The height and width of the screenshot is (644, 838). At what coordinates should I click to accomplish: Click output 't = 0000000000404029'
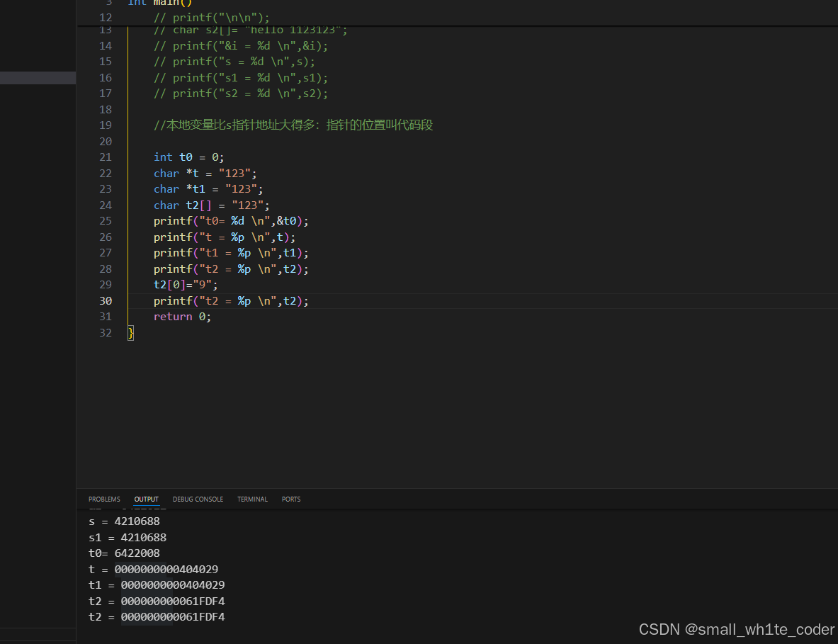(154, 570)
